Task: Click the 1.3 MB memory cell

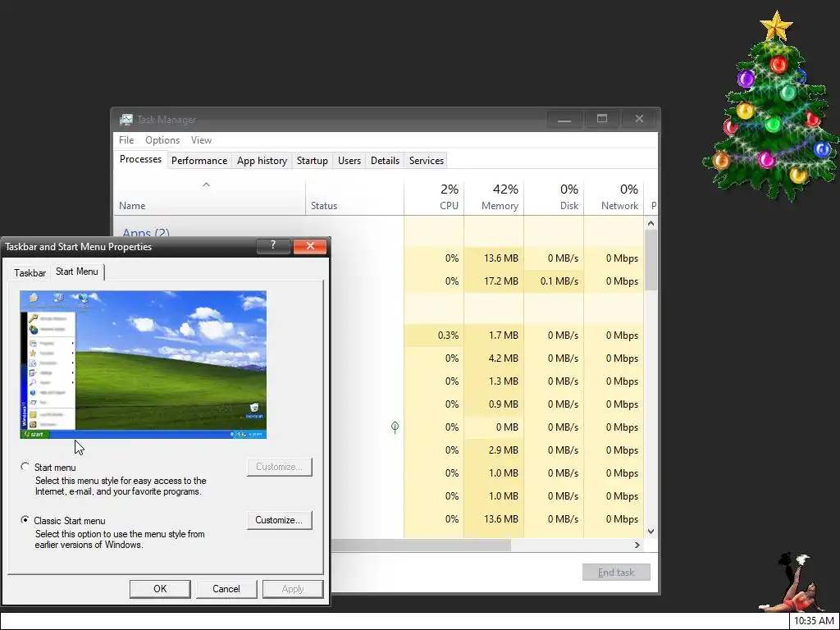Action: coord(494,381)
